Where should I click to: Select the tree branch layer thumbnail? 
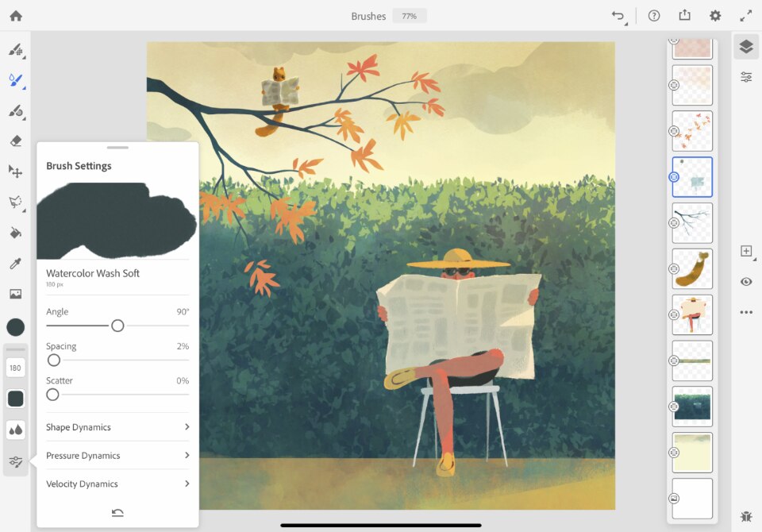tap(692, 222)
